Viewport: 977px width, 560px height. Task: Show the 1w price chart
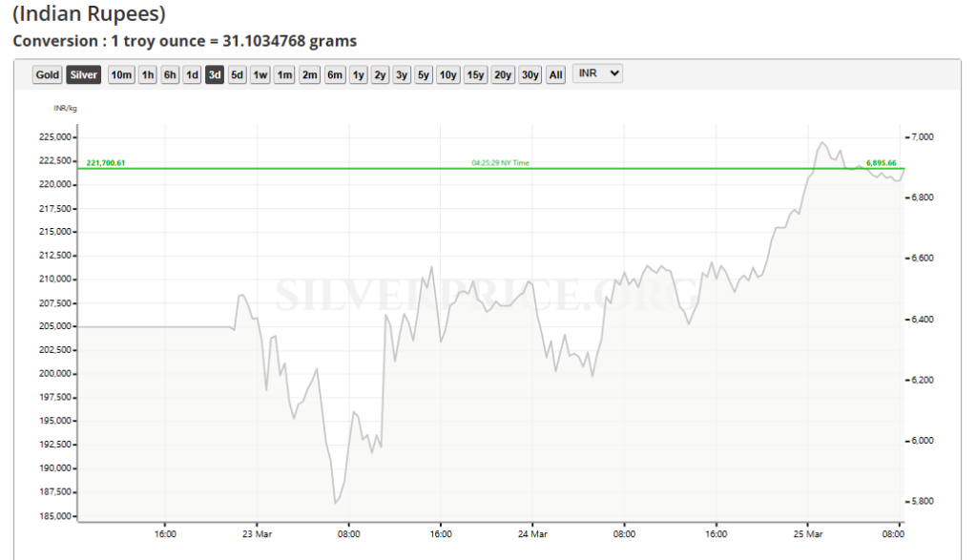259,74
